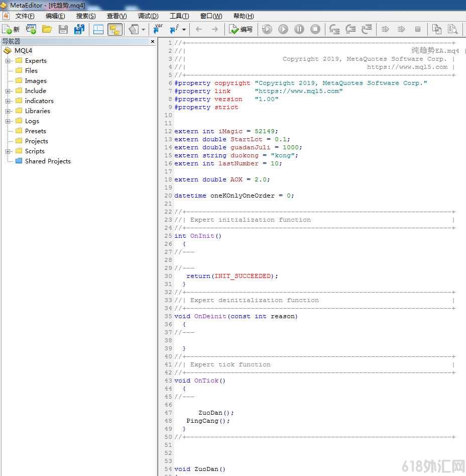Click the navigate back arrow
Image resolution: width=466 pixels, height=476 pixels.
point(199,29)
